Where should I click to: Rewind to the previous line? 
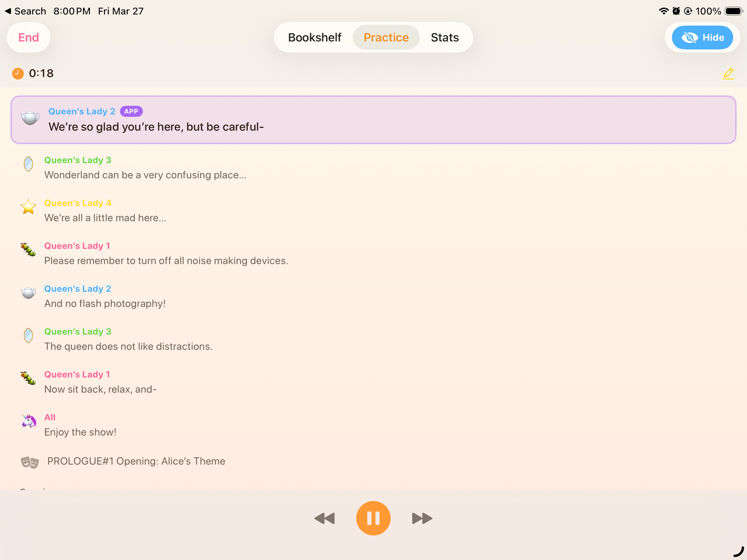click(325, 518)
